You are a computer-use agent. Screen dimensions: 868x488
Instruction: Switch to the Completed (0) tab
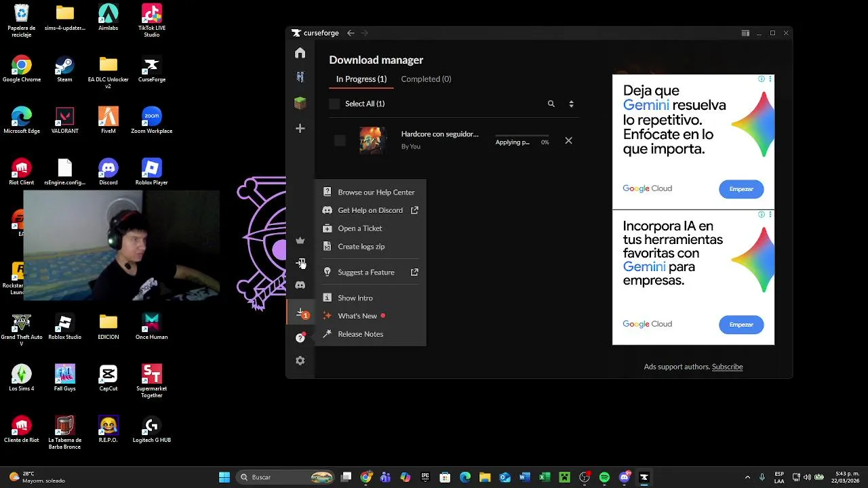coord(426,79)
